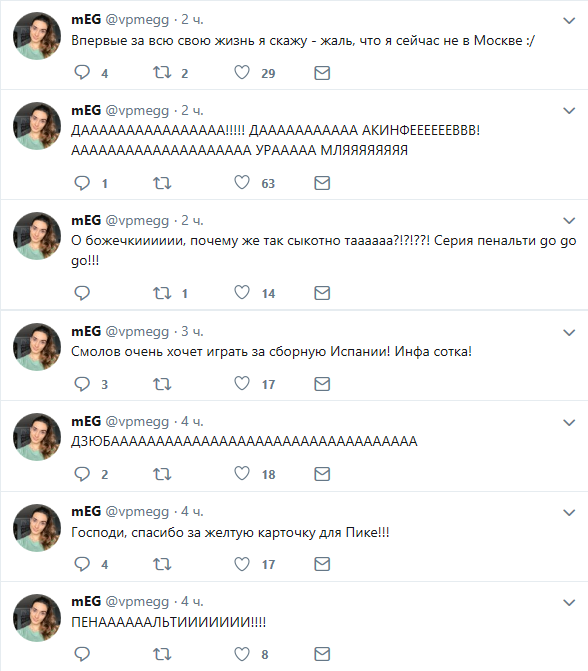Reply to the tweet about not being in Moscow
The image size is (588, 671).
point(82,72)
